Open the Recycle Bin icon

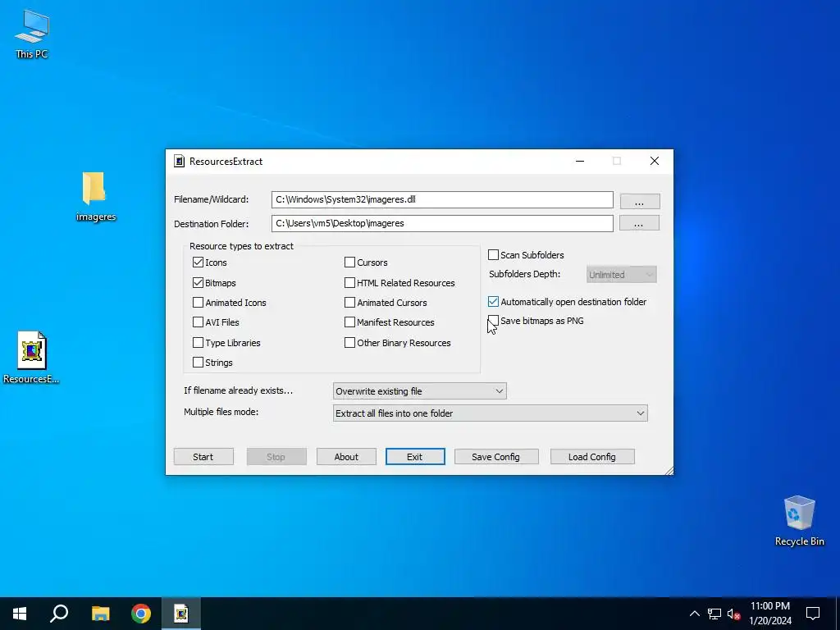click(x=799, y=521)
